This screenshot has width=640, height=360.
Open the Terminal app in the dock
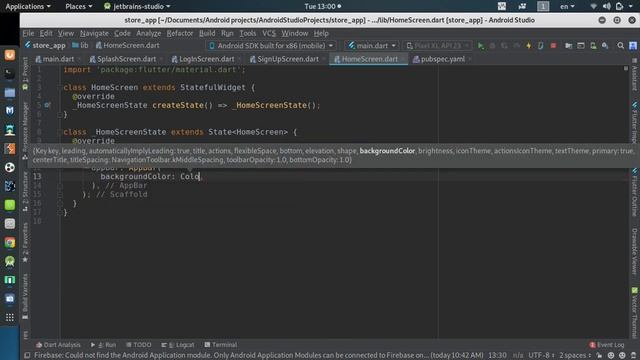click(10, 73)
